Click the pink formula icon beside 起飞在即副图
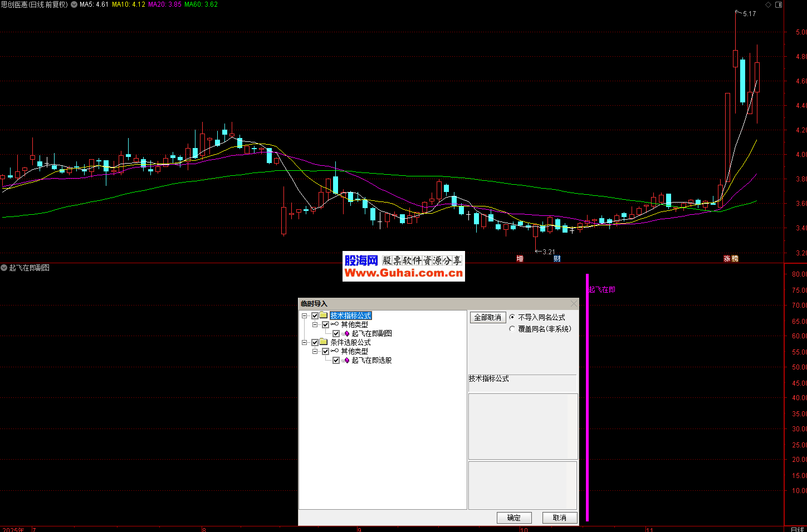Viewport: 807px width, 532px height. click(x=346, y=333)
